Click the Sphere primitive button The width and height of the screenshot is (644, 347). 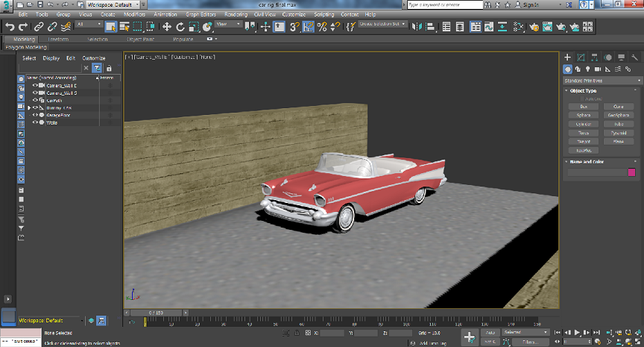click(x=584, y=115)
